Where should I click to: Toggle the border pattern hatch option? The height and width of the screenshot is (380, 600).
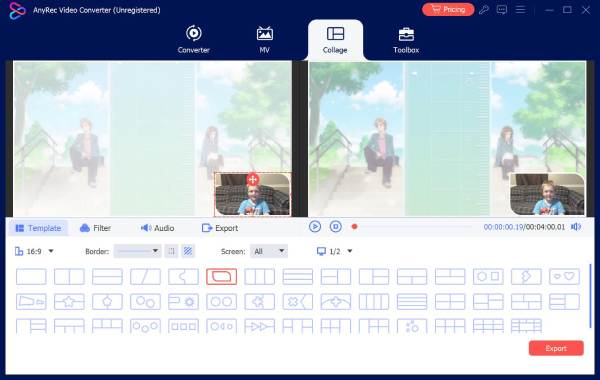pyautogui.click(x=188, y=251)
